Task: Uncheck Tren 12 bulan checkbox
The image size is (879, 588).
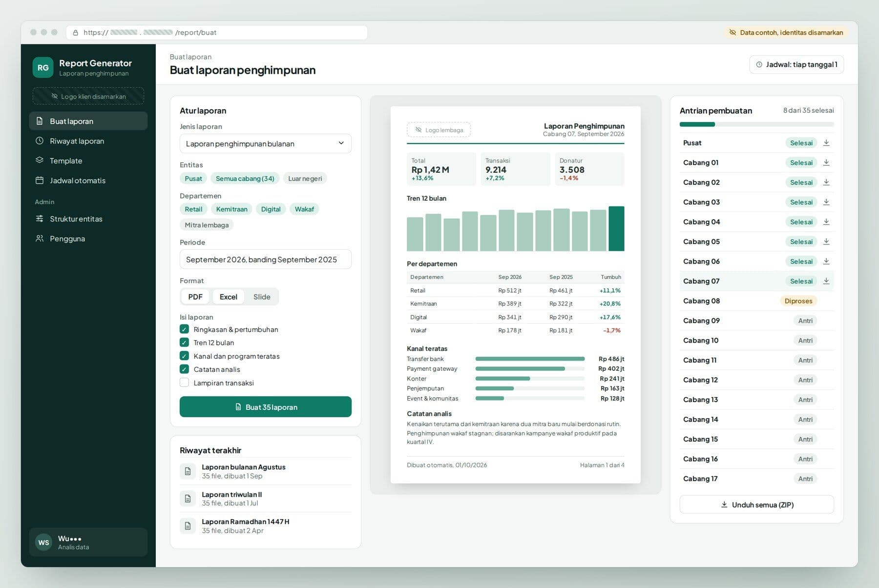Action: point(184,342)
